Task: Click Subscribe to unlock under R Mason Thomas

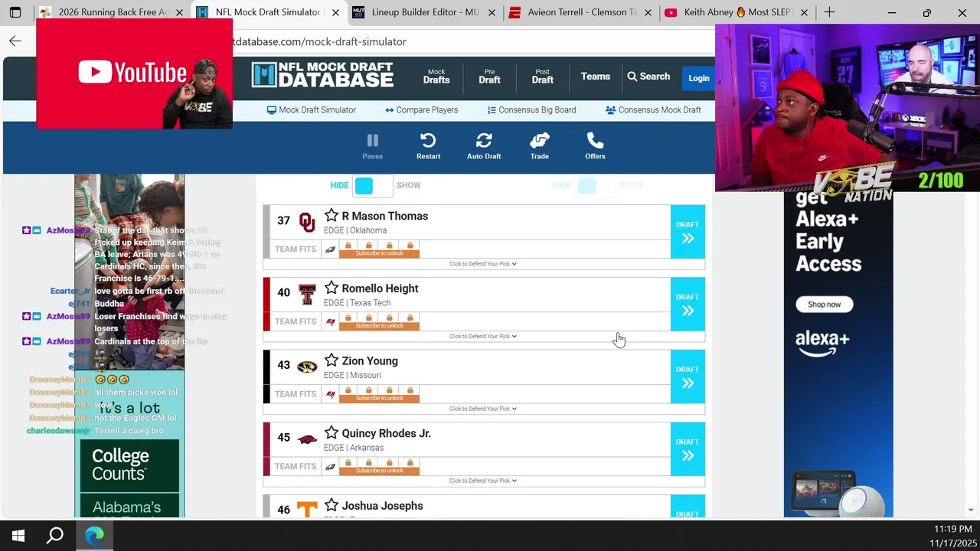Action: (x=379, y=253)
